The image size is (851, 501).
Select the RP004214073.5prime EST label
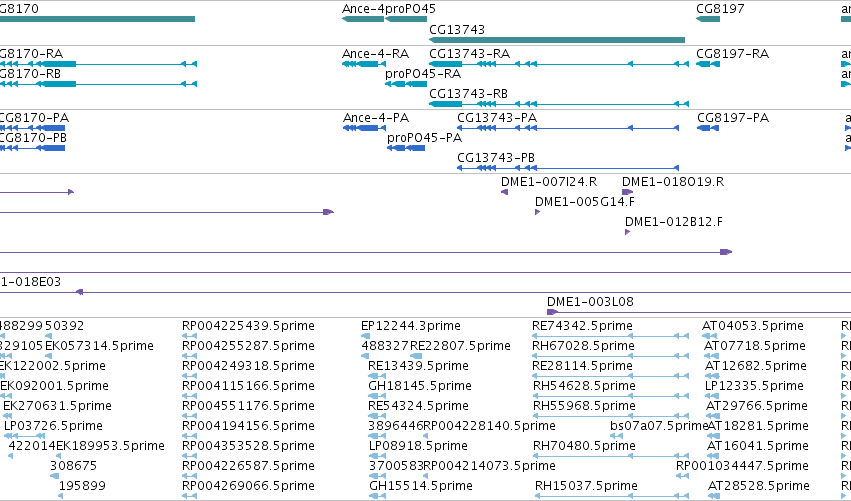489,466
